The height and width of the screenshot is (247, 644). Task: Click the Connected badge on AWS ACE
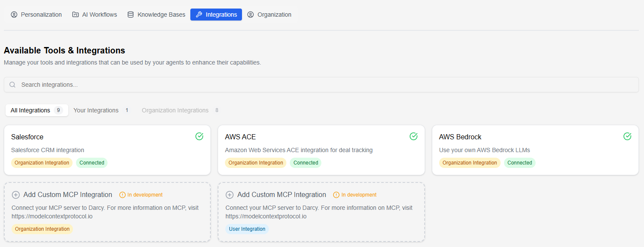tap(306, 163)
